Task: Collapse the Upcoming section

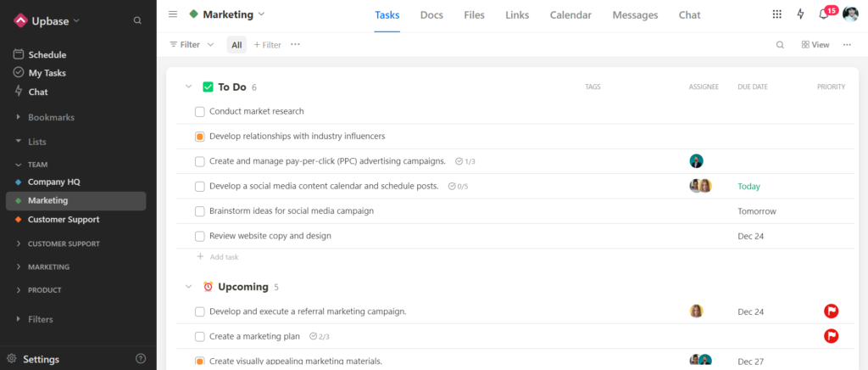Action: point(189,287)
